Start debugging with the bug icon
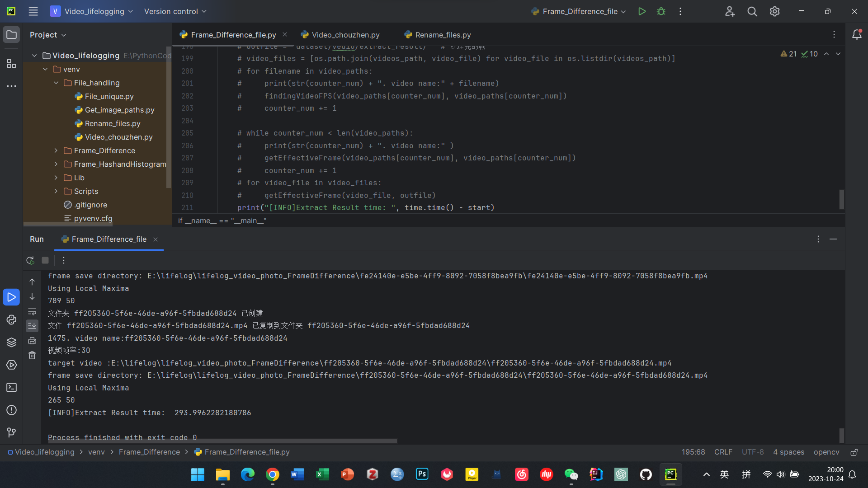This screenshot has height=488, width=868. [661, 11]
